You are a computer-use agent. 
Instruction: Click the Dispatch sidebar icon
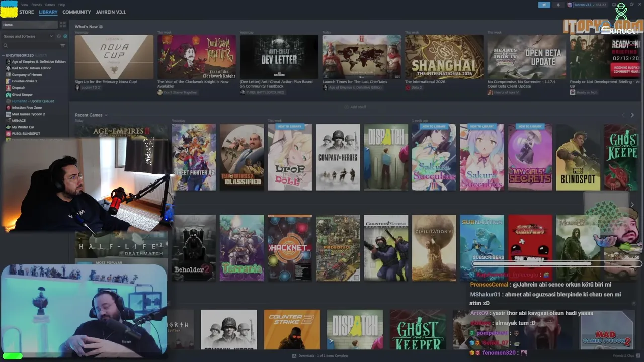coord(8,88)
